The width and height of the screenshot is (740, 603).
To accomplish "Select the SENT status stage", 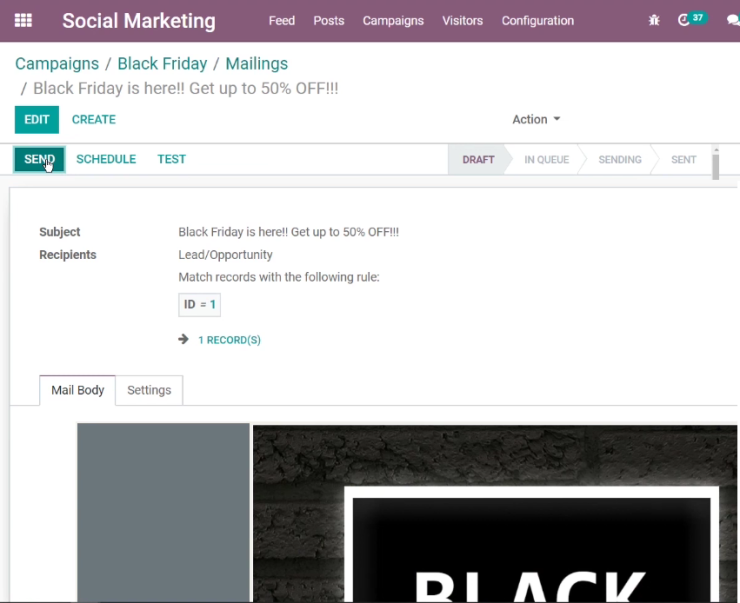I will pyautogui.click(x=683, y=159).
